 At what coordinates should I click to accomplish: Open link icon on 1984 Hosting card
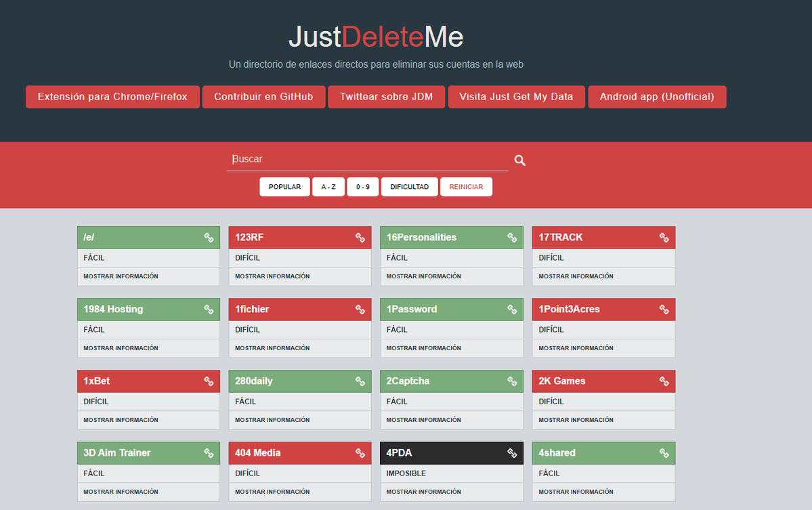coord(209,310)
